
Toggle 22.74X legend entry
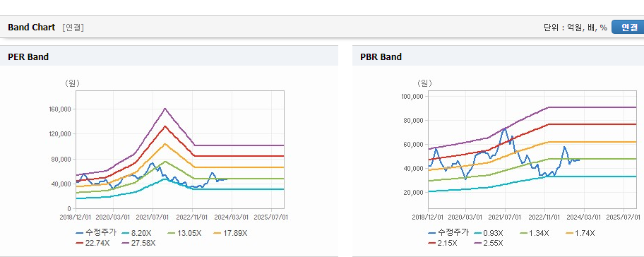[93, 243]
